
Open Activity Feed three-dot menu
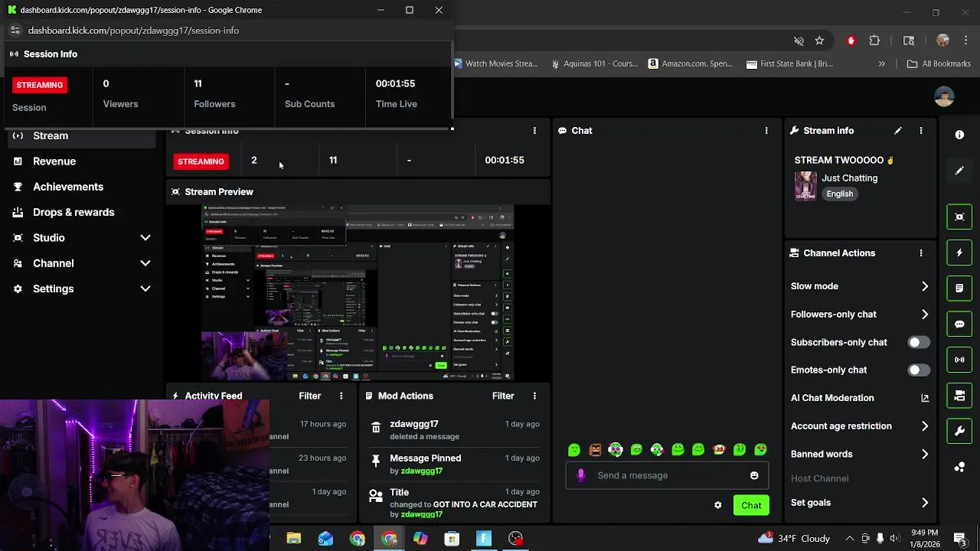pyautogui.click(x=341, y=396)
